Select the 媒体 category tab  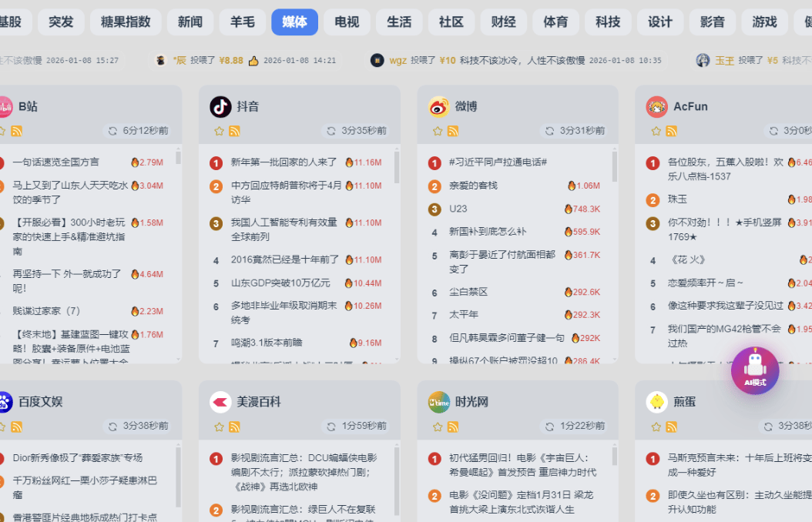(x=294, y=22)
